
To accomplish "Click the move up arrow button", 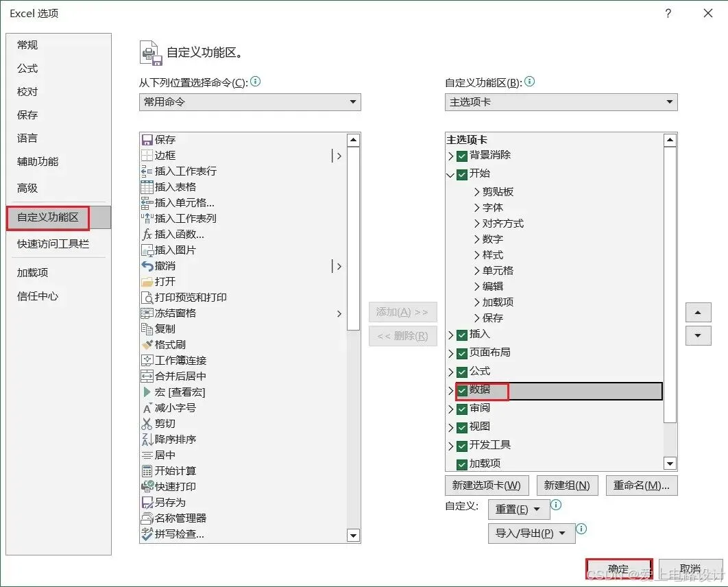I will coord(698,313).
